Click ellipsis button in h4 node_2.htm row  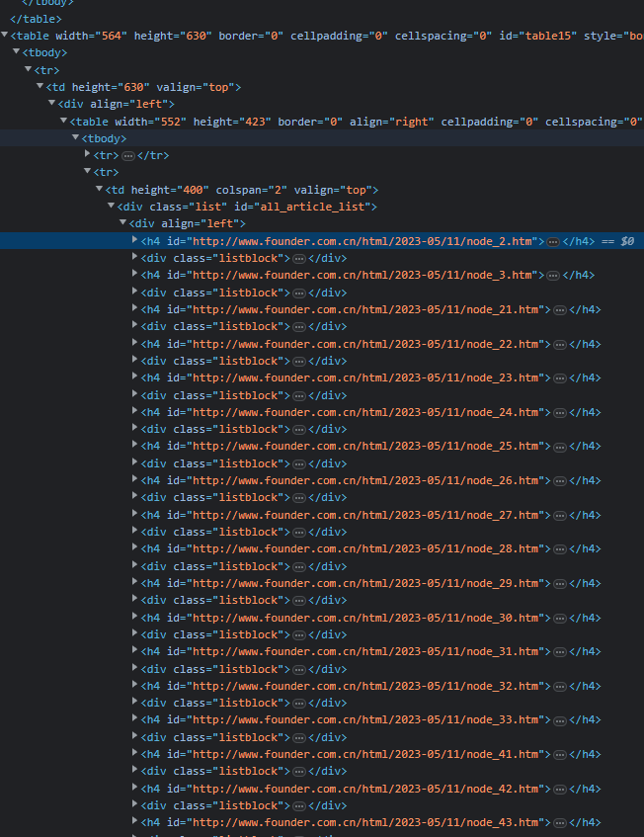pos(553,242)
